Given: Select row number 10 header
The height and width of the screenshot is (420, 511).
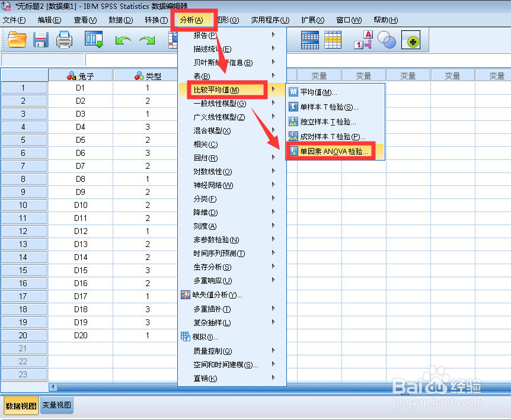Looking at the screenshot, I should point(24,205).
